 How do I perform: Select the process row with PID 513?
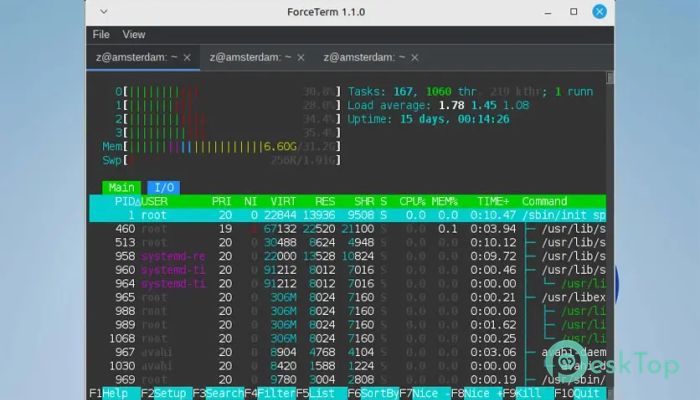pos(347,242)
